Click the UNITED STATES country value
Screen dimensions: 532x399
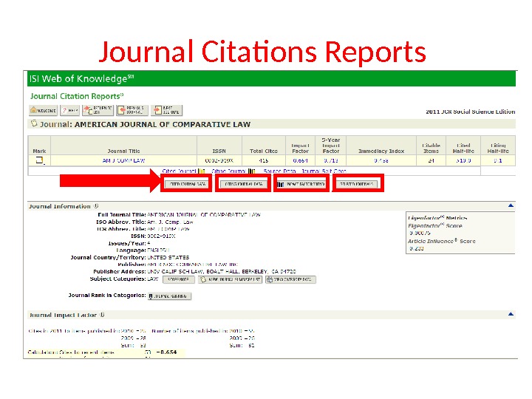pyautogui.click(x=168, y=258)
